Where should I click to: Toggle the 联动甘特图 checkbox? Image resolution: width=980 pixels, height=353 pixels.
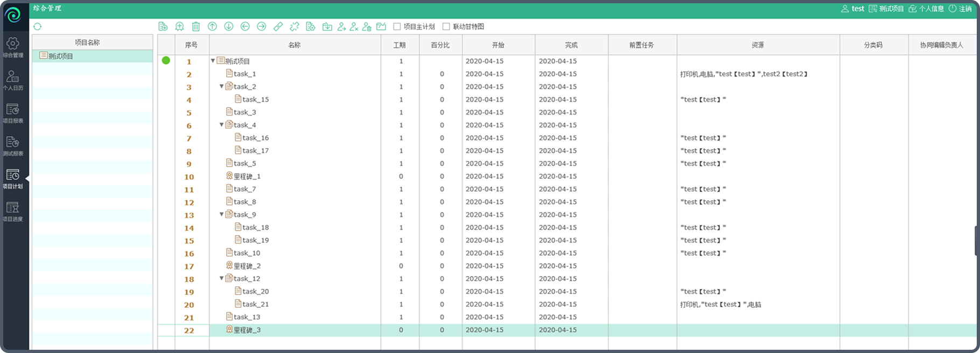coord(446,26)
